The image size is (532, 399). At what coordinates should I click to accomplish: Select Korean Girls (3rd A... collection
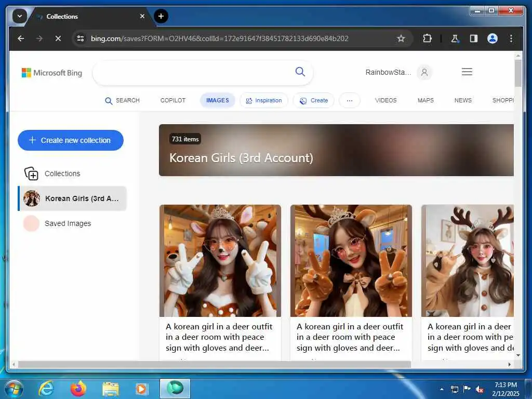click(x=72, y=198)
